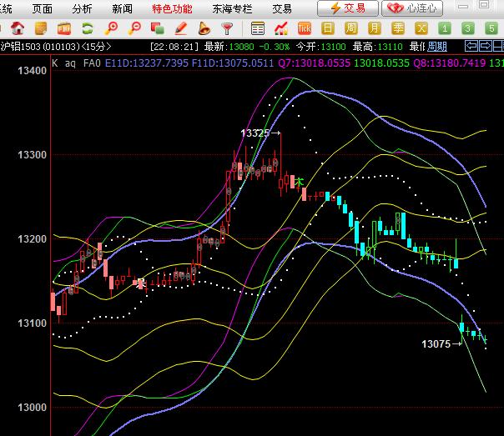Switch to the monthly (月) K-line period

375,29
